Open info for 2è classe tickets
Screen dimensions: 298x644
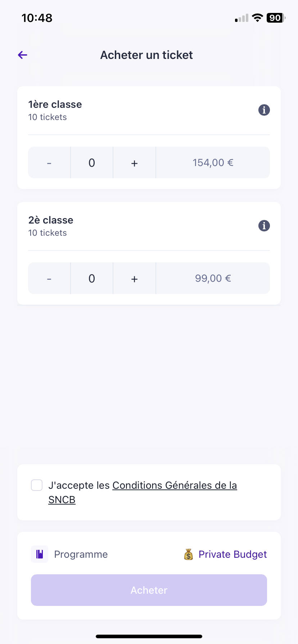[x=264, y=226]
